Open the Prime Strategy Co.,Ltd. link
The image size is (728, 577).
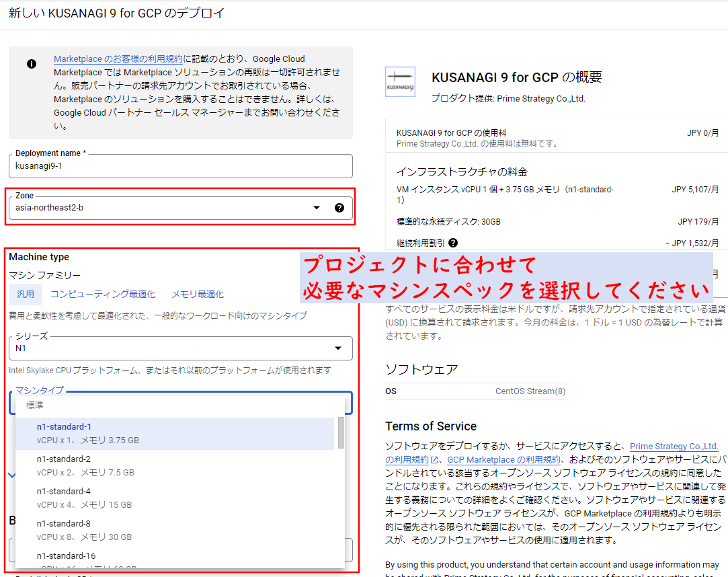pos(674,446)
